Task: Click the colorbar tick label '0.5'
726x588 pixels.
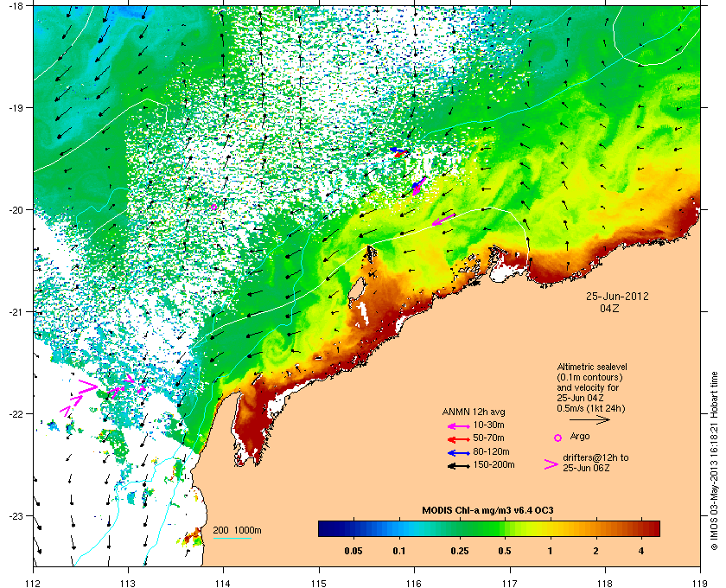Action: [x=505, y=552]
